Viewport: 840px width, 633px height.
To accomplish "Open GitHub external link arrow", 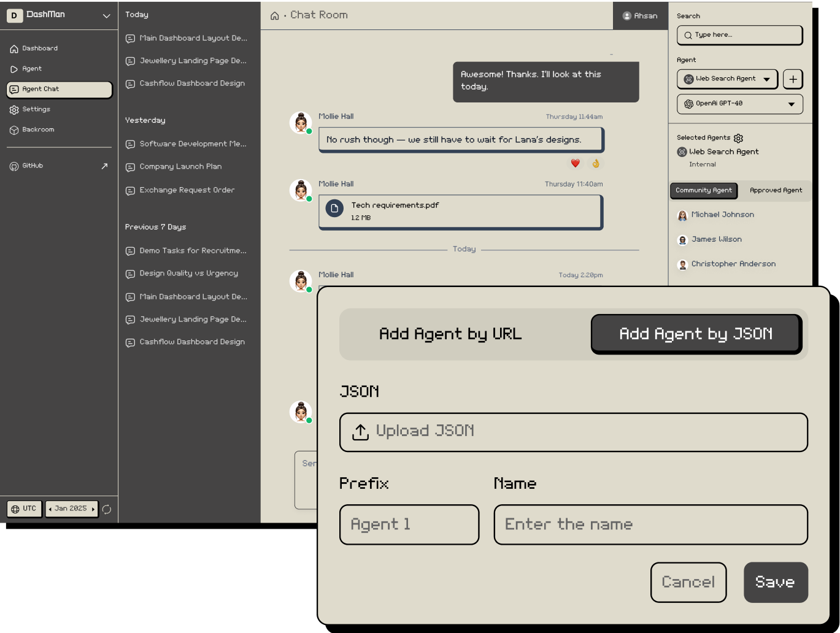I will tap(104, 166).
